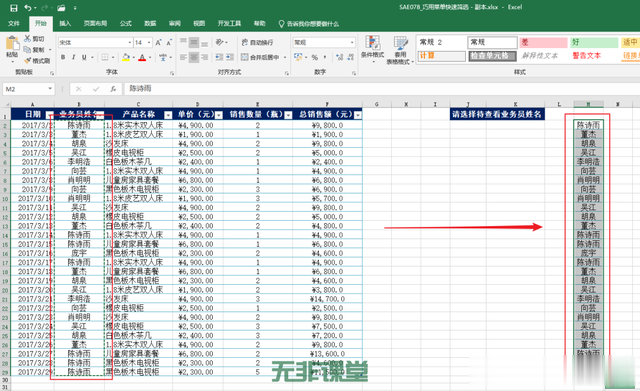Toggle Bold formatting button
The image size is (640, 391).
[63, 57]
